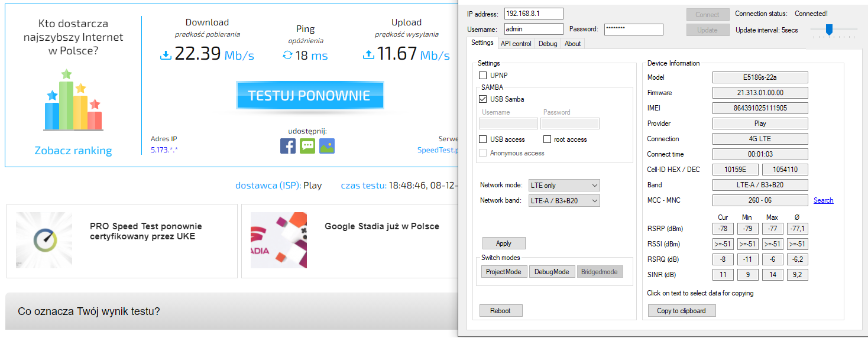This screenshot has width=868, height=351.
Task: Select the Model value E5186s-22a
Action: [760, 77]
